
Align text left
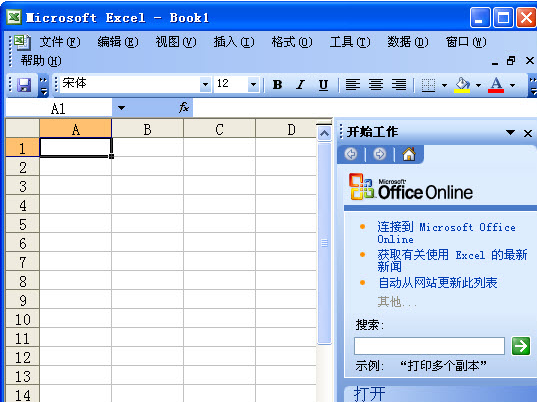[353, 85]
